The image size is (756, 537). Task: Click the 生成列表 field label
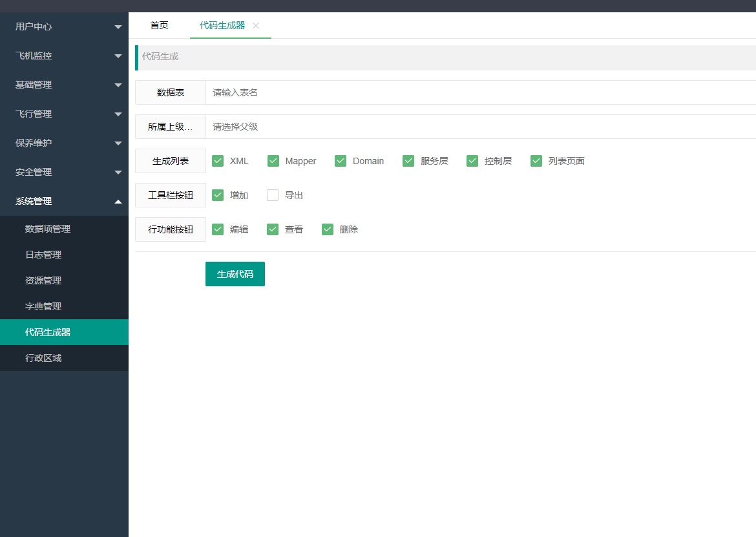point(171,161)
